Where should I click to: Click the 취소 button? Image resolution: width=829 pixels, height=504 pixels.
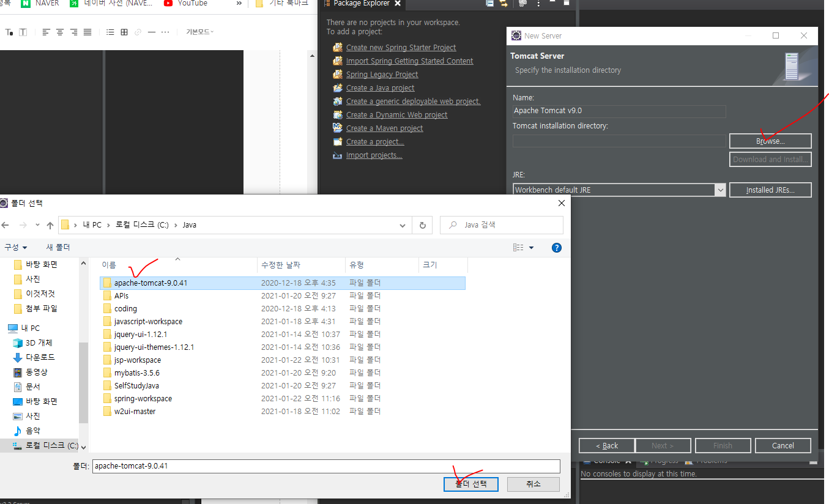pyautogui.click(x=533, y=484)
